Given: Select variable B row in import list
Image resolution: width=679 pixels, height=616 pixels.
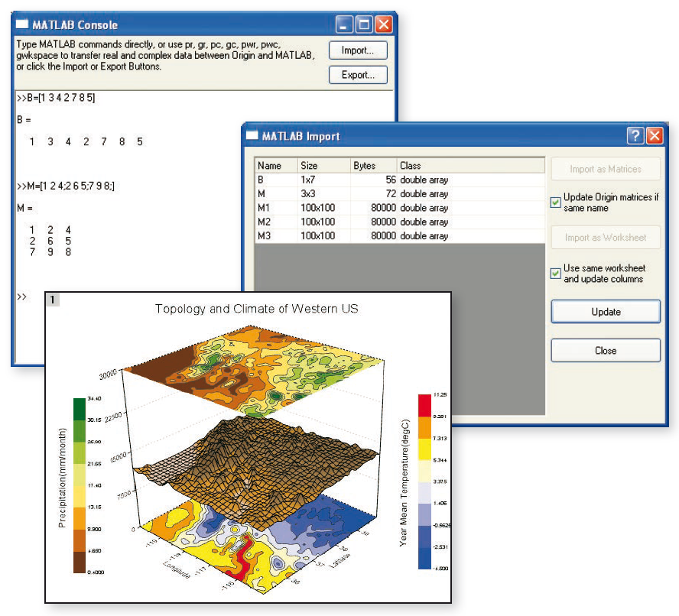Looking at the screenshot, I should [400, 180].
